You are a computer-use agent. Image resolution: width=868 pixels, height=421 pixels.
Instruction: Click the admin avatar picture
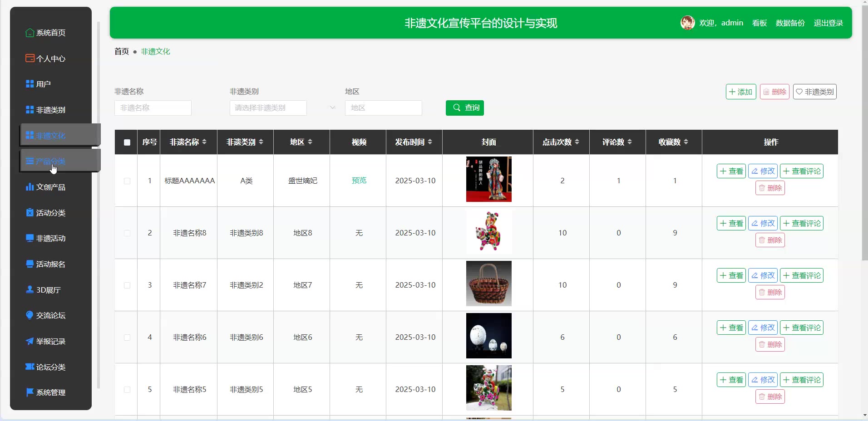coord(687,23)
